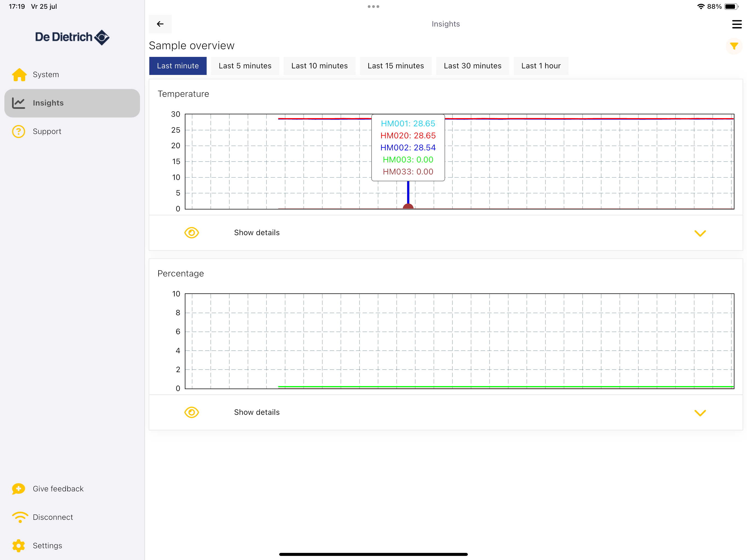Expand Temperature details chevron
Viewport: 747px width, 560px height.
pos(700,234)
